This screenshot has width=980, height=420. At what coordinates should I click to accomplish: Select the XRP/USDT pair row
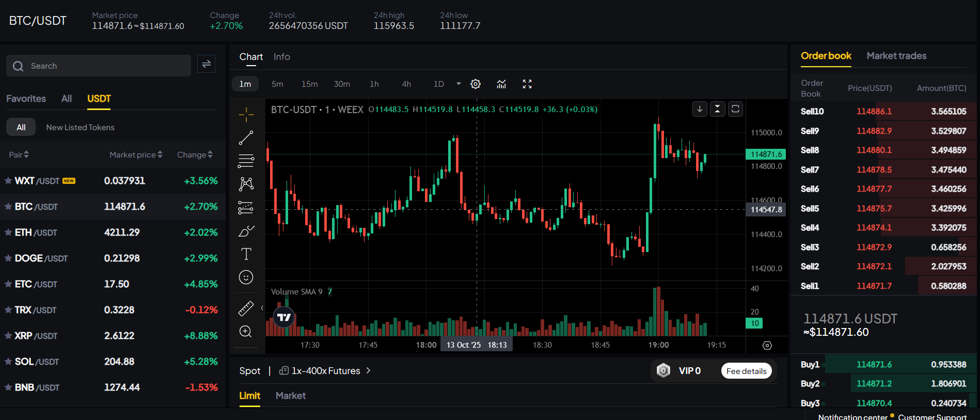click(x=113, y=336)
